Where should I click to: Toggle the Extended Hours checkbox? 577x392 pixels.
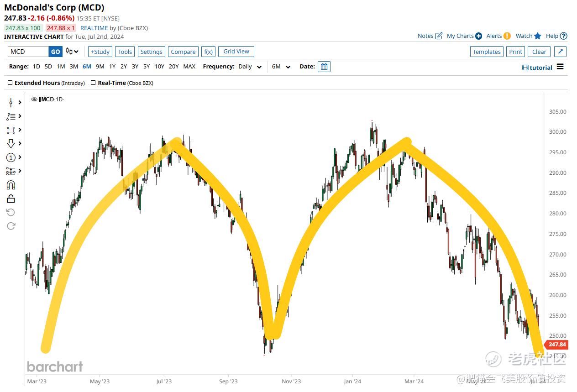10,83
